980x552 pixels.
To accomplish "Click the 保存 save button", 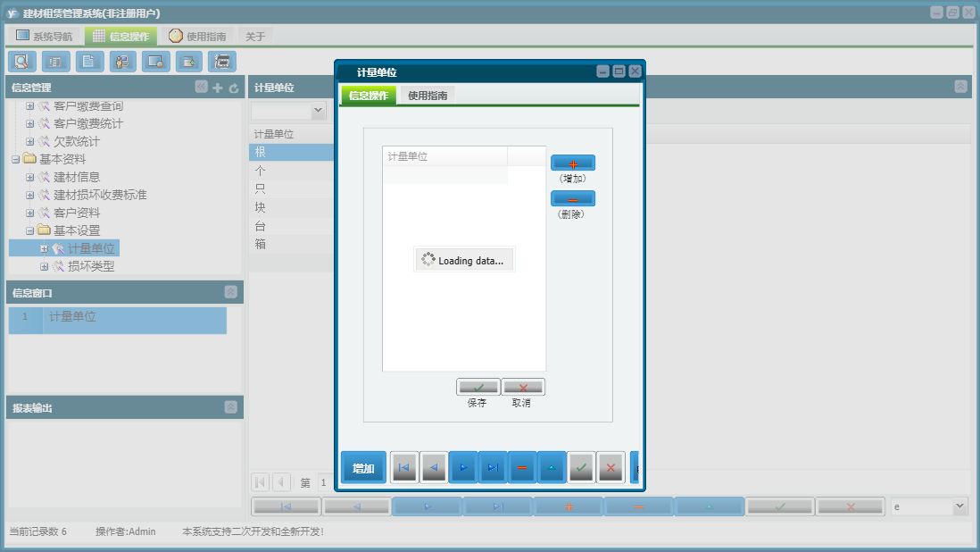I will click(x=478, y=387).
